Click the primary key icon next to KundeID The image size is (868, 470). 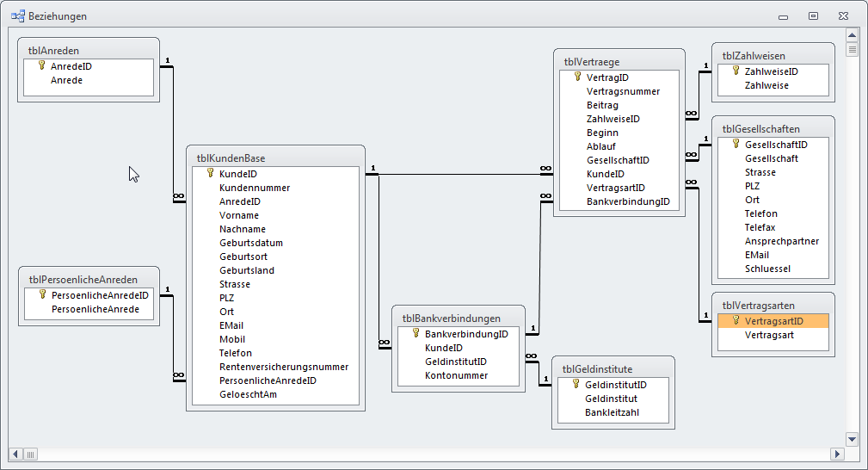(210, 173)
